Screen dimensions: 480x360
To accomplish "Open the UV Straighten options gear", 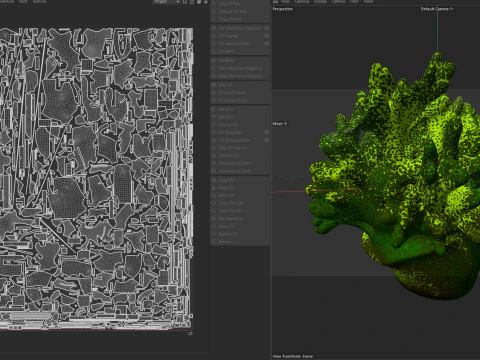I will pyautogui.click(x=267, y=132).
